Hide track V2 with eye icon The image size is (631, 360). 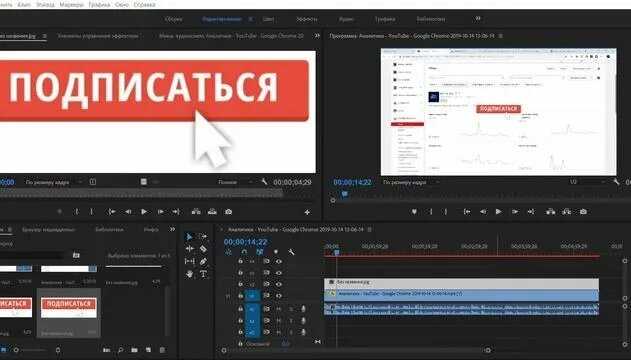click(278, 284)
